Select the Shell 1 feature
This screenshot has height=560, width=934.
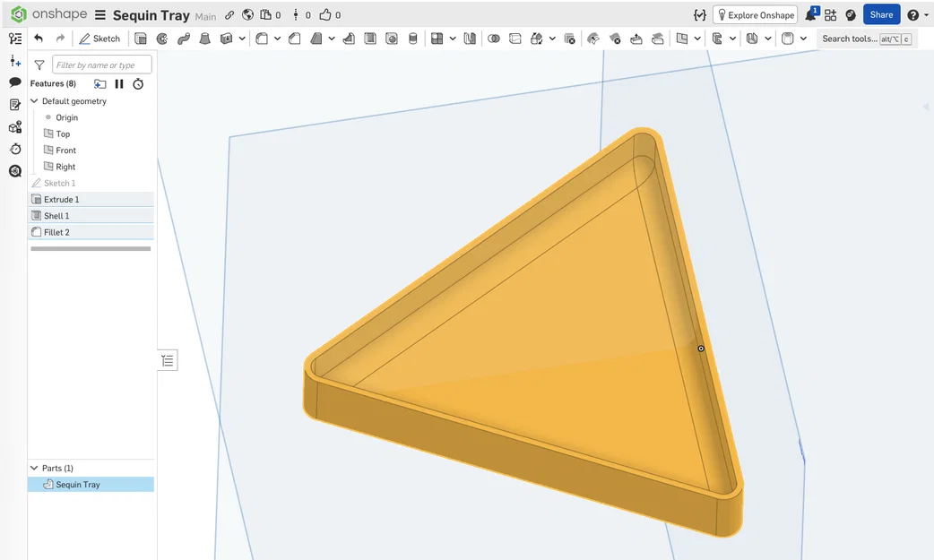click(x=91, y=216)
